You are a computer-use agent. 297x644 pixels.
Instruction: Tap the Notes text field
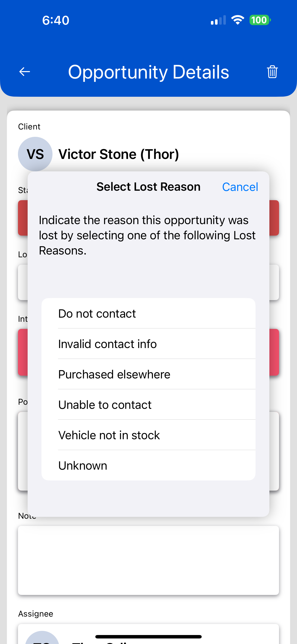(148, 560)
